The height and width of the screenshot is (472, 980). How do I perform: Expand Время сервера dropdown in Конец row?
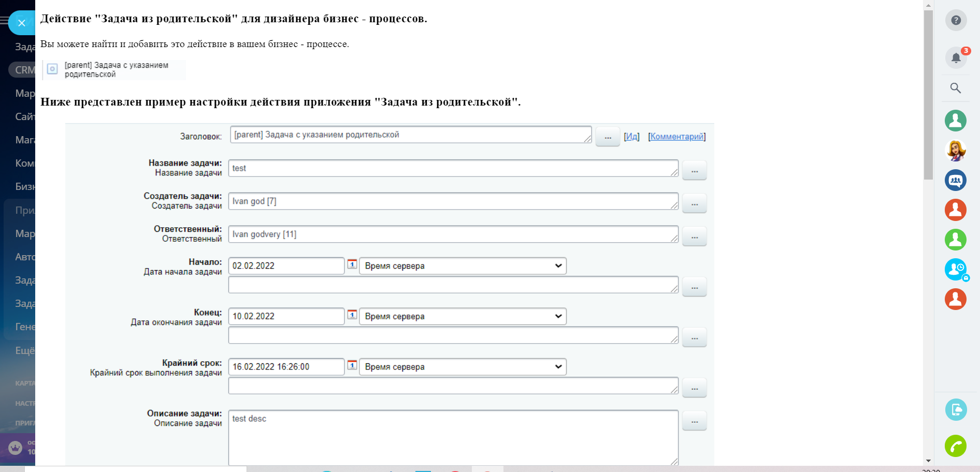coord(463,316)
